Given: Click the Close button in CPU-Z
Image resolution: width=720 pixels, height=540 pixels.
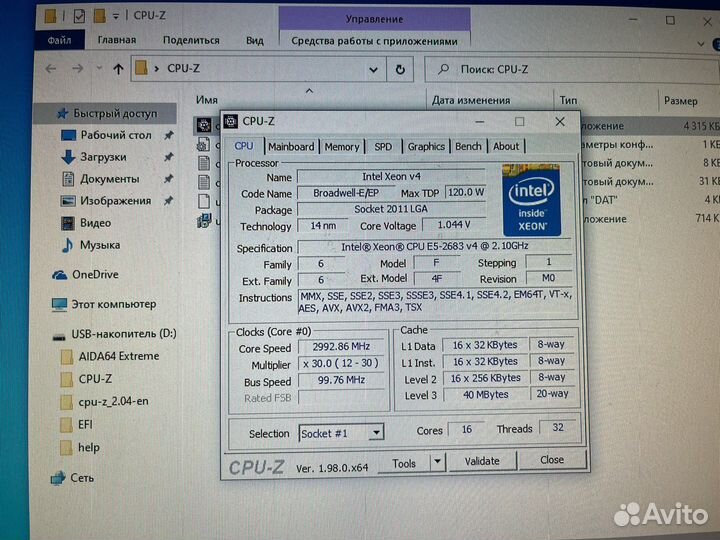Looking at the screenshot, I should click(551, 460).
